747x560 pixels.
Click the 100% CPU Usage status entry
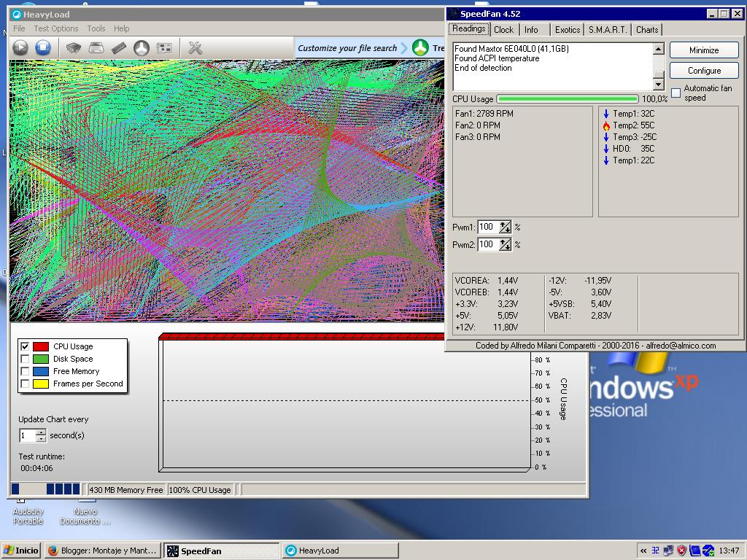200,489
